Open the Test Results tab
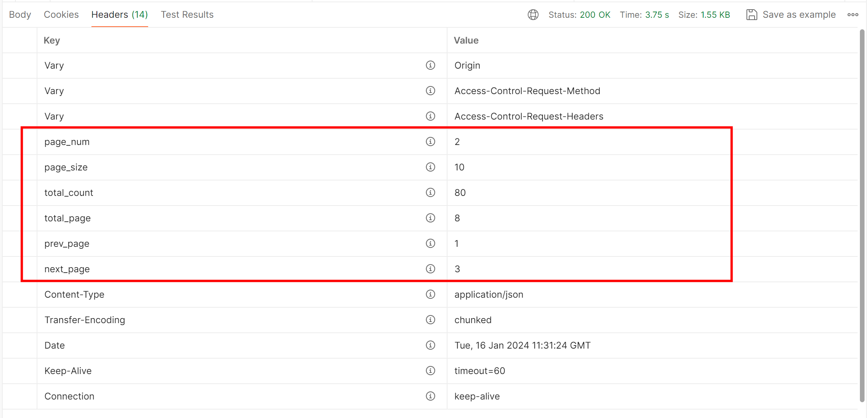 (x=187, y=15)
